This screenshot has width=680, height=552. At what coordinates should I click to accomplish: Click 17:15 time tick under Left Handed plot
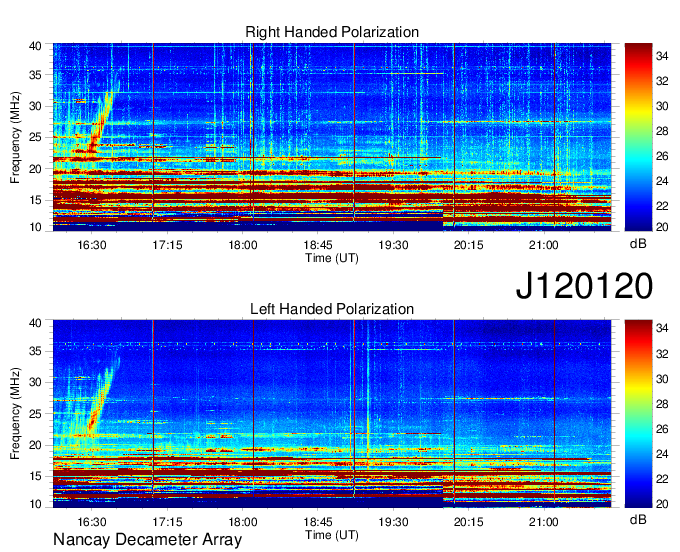click(167, 522)
